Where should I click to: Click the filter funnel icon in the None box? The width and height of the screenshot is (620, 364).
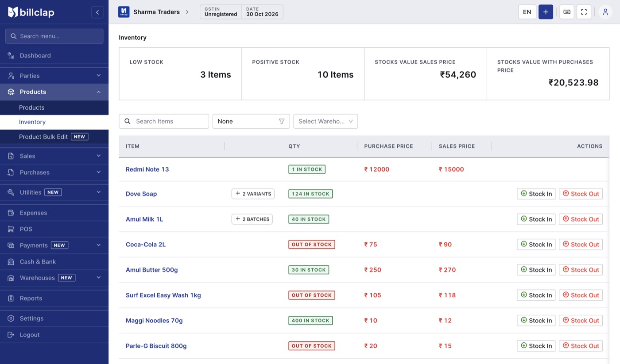click(x=282, y=121)
